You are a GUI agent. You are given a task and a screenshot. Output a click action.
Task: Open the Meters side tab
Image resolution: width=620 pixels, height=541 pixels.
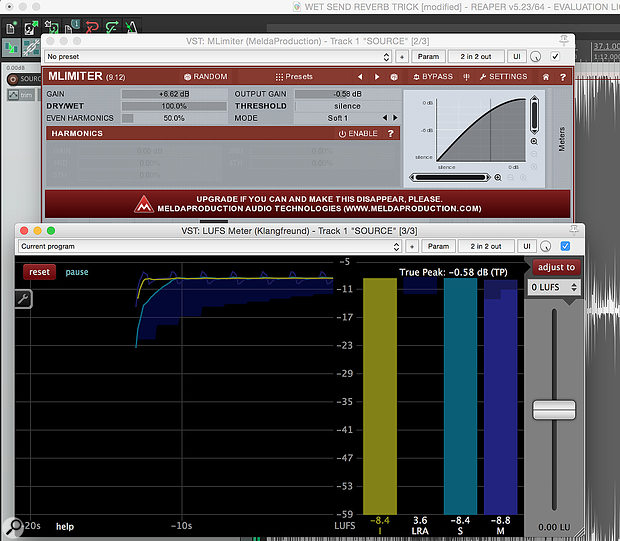[x=561, y=139]
